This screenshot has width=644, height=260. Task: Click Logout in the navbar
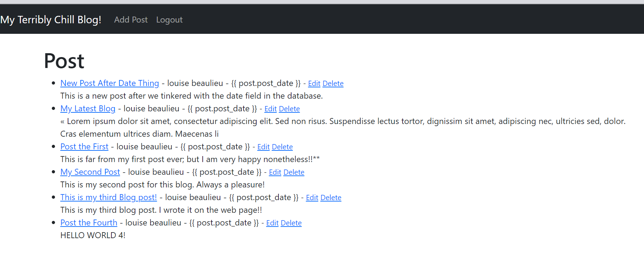169,20
